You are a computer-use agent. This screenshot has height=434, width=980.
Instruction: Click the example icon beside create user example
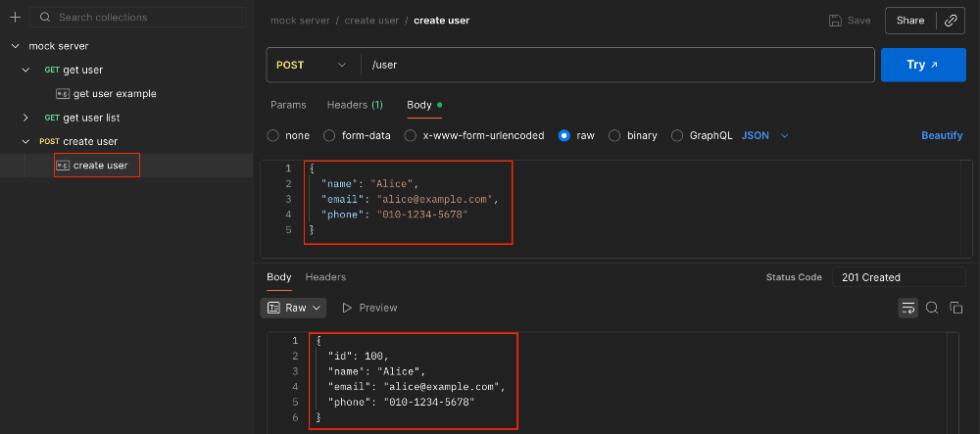[63, 166]
